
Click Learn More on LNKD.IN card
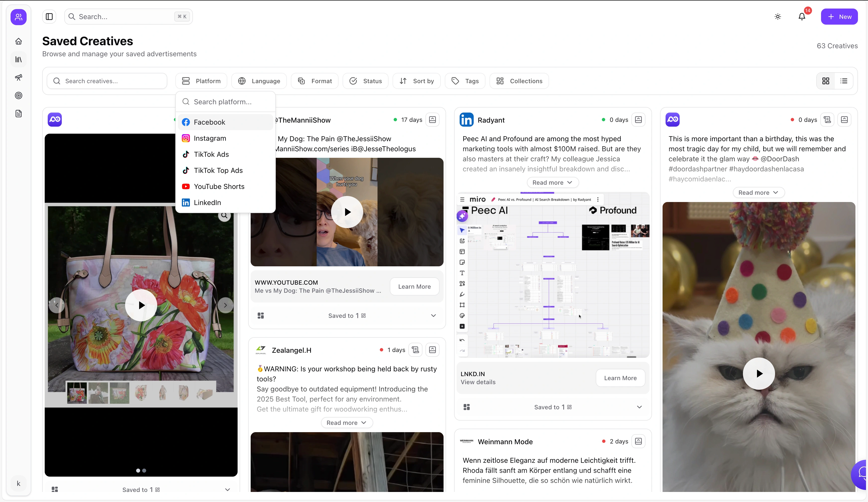[620, 378]
